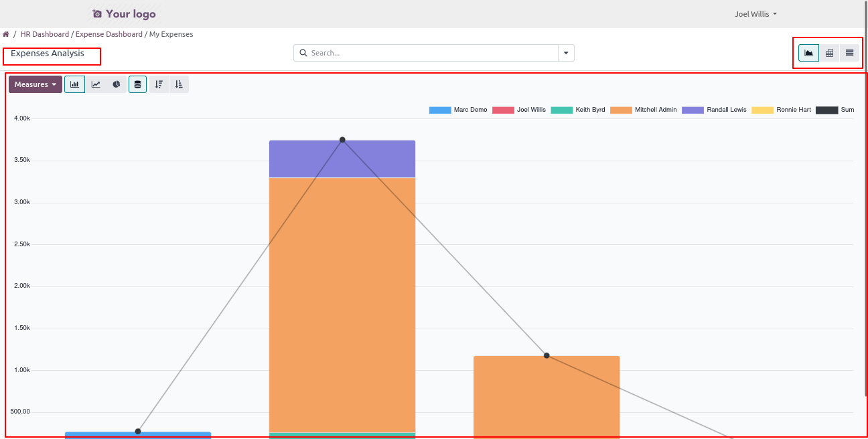This screenshot has height=439, width=868.
Task: Navigate to HR Dashboard breadcrumb
Action: click(45, 34)
